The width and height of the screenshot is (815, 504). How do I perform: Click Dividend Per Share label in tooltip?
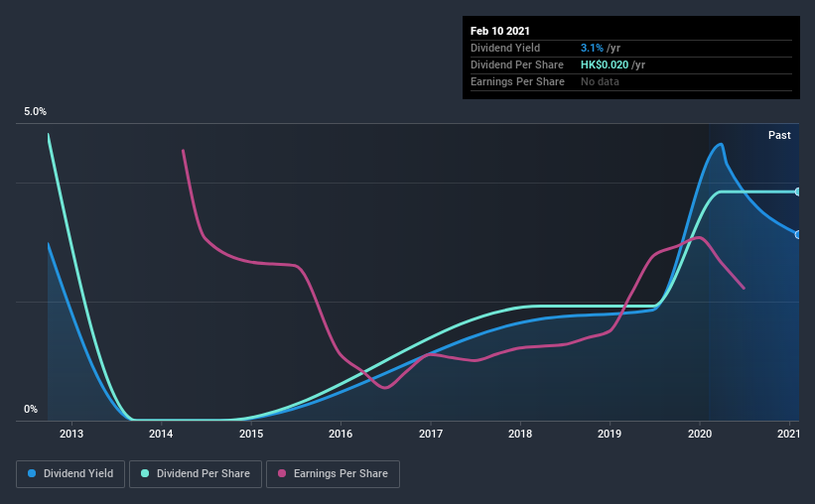516,64
